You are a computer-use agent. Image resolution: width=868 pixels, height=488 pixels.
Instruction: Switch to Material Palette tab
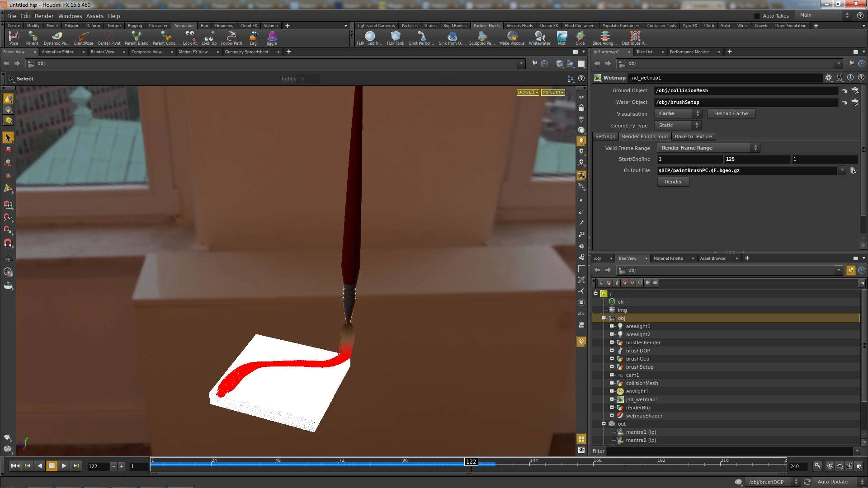[x=668, y=258]
